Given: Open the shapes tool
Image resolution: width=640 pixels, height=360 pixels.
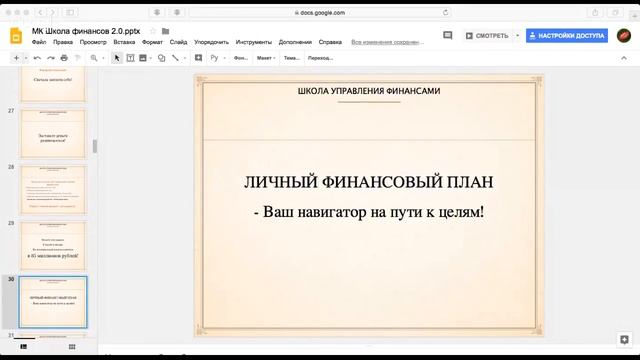Looking at the screenshot, I should point(162,58).
